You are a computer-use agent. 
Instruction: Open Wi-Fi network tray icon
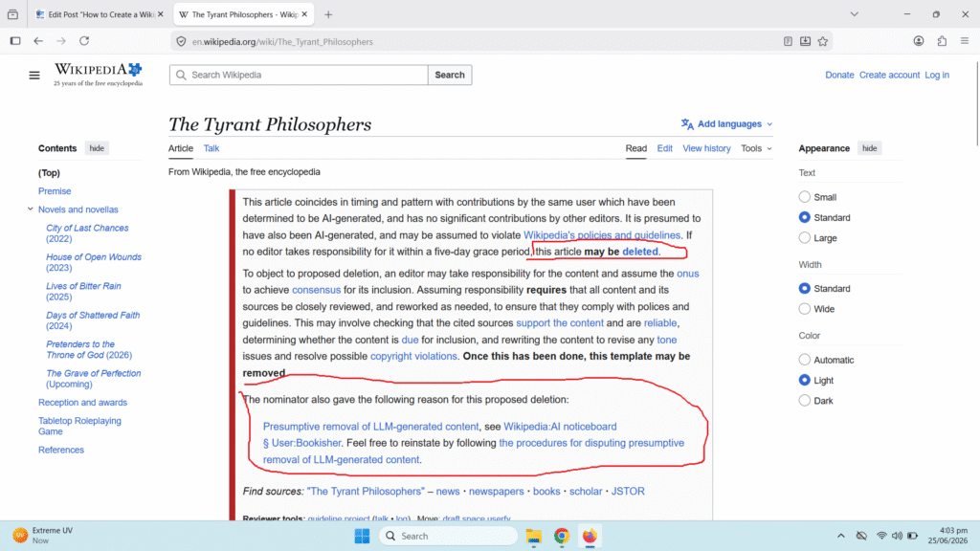coord(881,536)
